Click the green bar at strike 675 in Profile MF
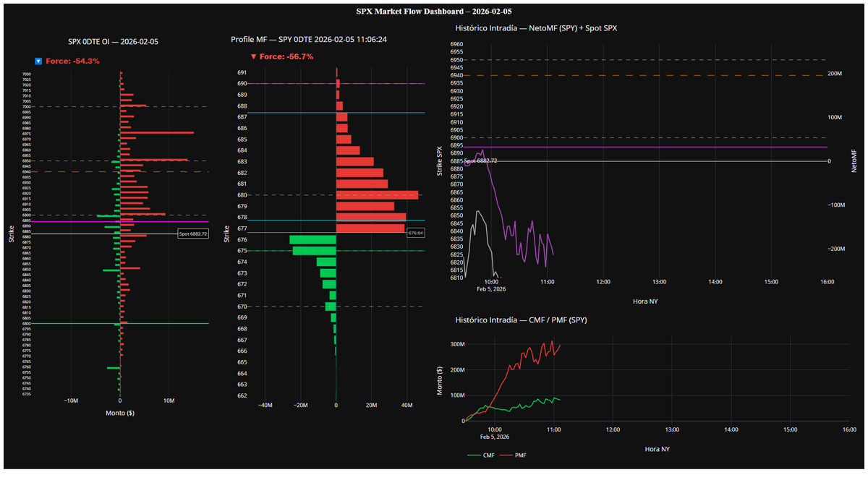Screen dimensions: 868x488 coord(314,251)
